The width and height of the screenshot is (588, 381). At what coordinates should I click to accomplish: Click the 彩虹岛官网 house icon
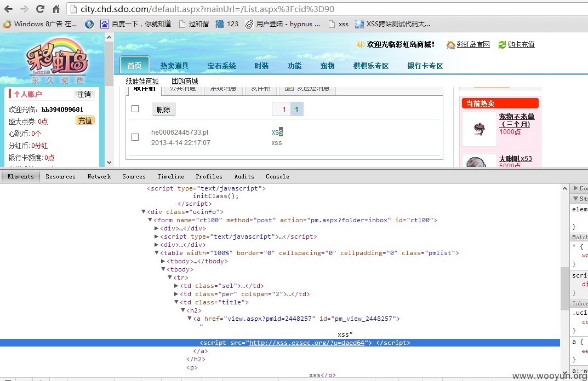tap(450, 44)
